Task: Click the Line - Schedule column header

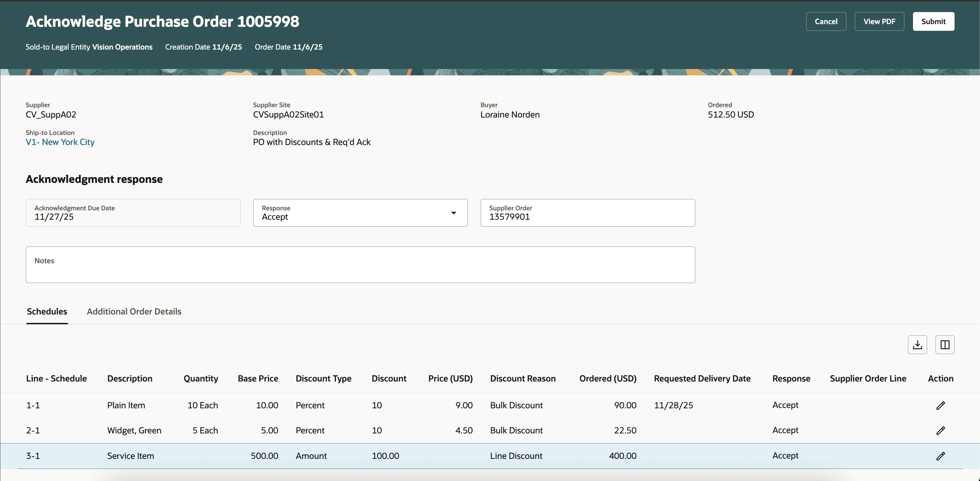Action: [x=56, y=378]
